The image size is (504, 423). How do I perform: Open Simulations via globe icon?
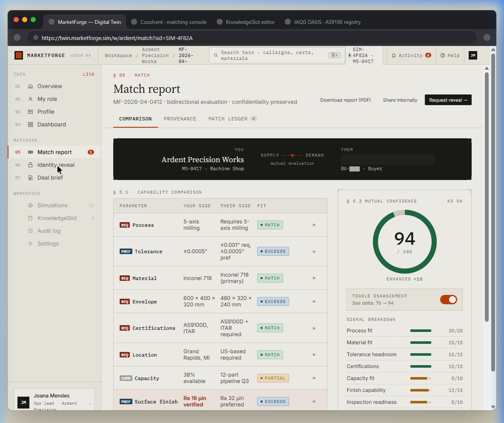coord(30,206)
